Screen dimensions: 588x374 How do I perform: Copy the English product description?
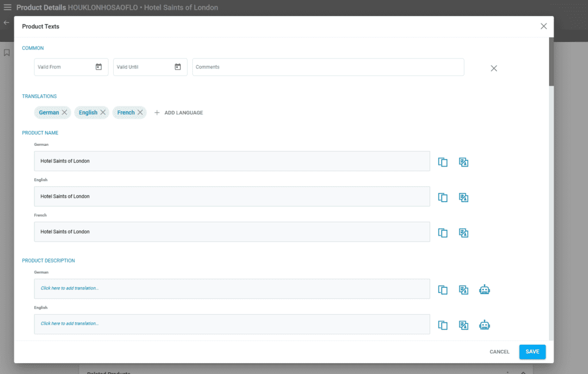(443, 325)
